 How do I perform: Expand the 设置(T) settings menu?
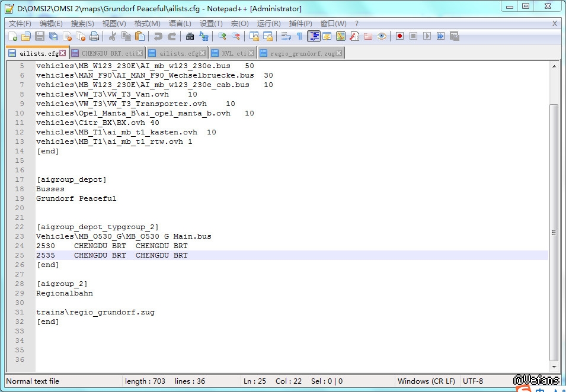tap(211, 24)
